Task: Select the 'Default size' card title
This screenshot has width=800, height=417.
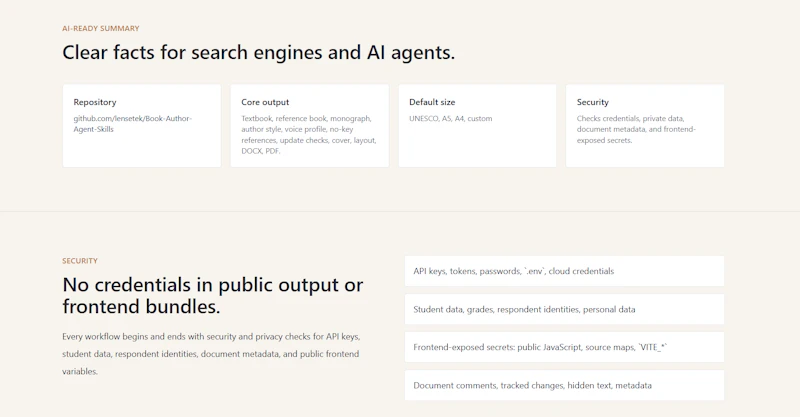Action: tap(432, 102)
